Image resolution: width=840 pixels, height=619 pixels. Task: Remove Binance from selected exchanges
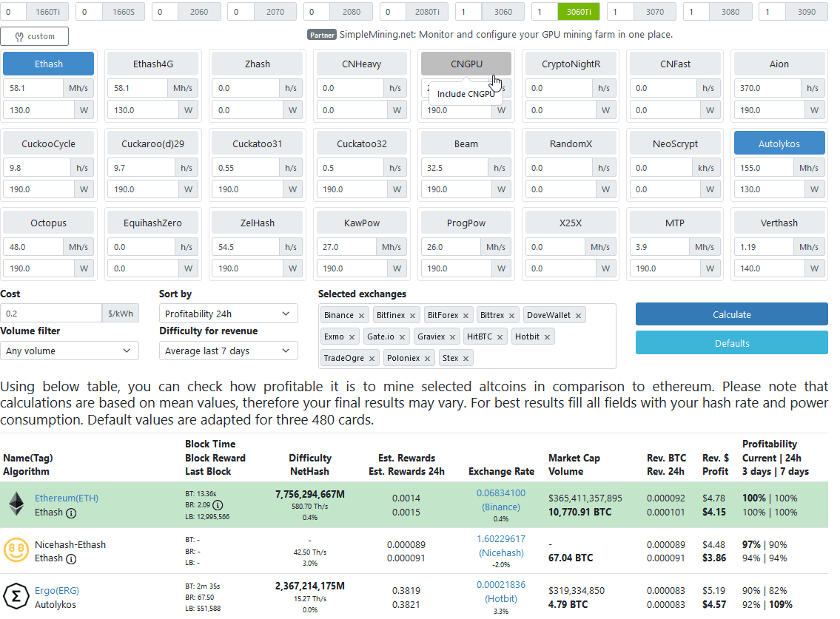(362, 315)
